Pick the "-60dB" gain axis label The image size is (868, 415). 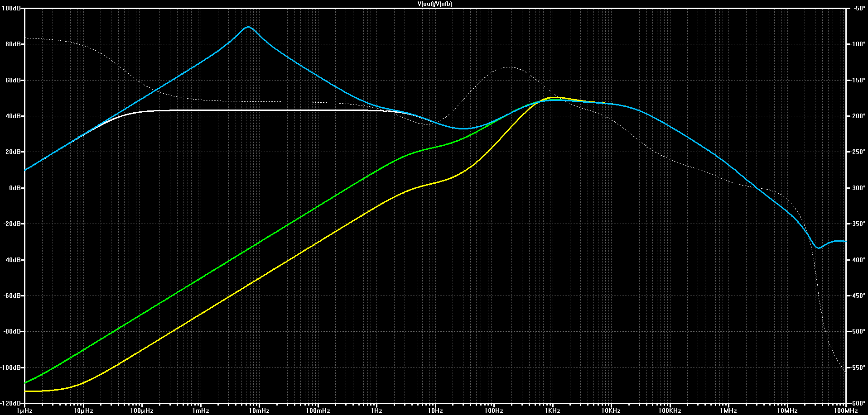click(x=12, y=296)
